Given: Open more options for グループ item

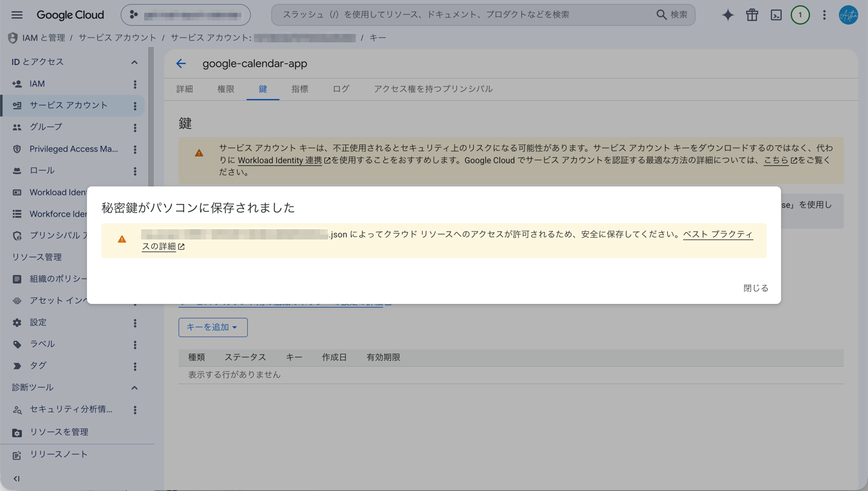Looking at the screenshot, I should point(135,128).
